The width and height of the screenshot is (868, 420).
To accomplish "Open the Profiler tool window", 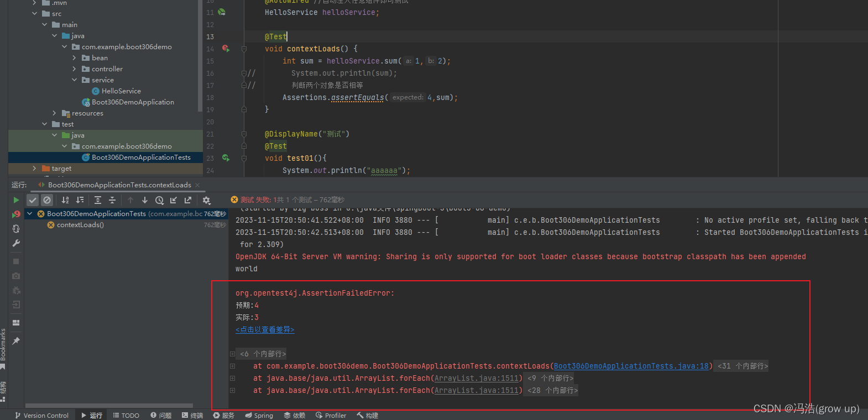I will pos(331,415).
